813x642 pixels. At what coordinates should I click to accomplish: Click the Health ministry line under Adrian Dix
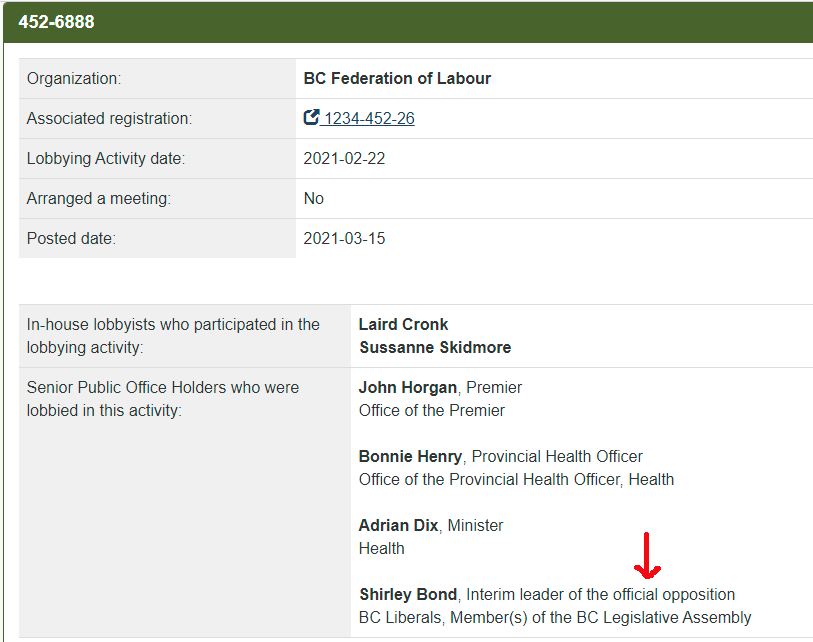[x=382, y=548]
